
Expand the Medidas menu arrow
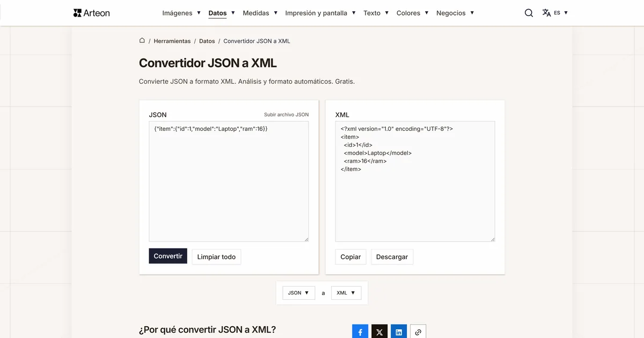coord(275,13)
